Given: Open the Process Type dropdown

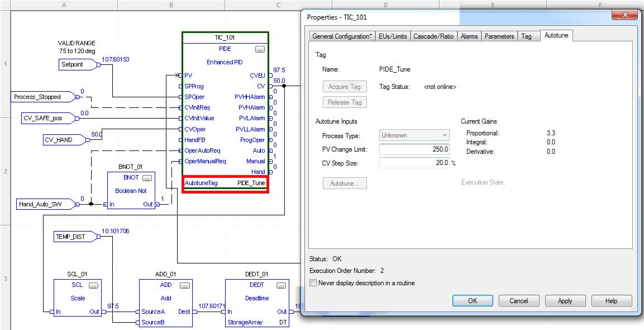Looking at the screenshot, I should point(414,135).
